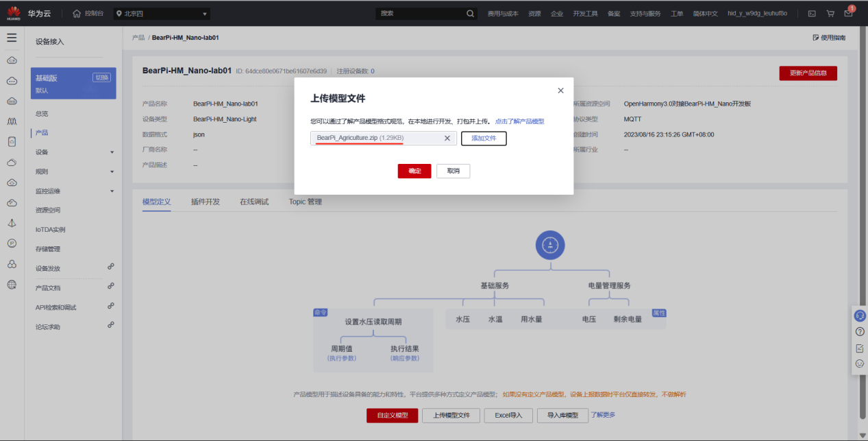Click the 导入库模型 button

click(562, 416)
